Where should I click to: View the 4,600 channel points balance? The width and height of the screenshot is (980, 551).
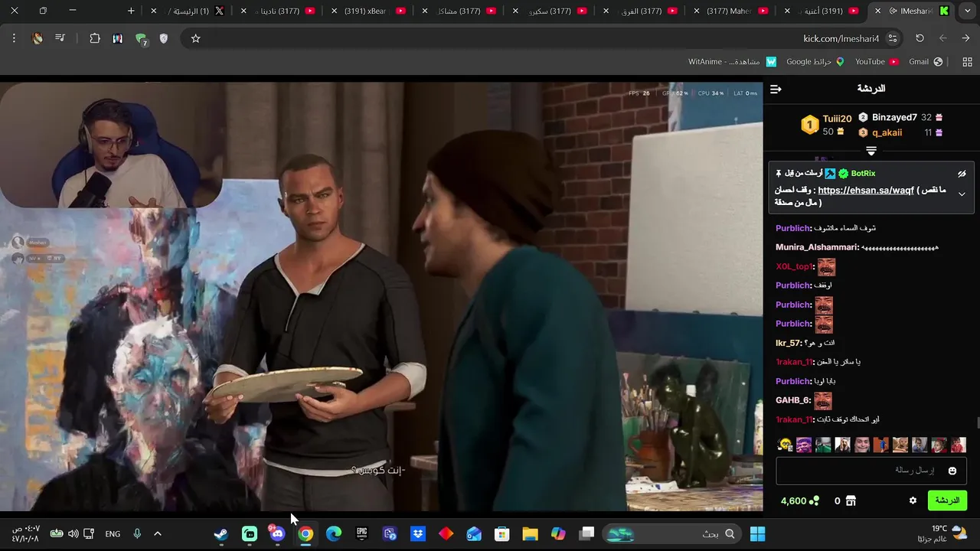tap(799, 500)
